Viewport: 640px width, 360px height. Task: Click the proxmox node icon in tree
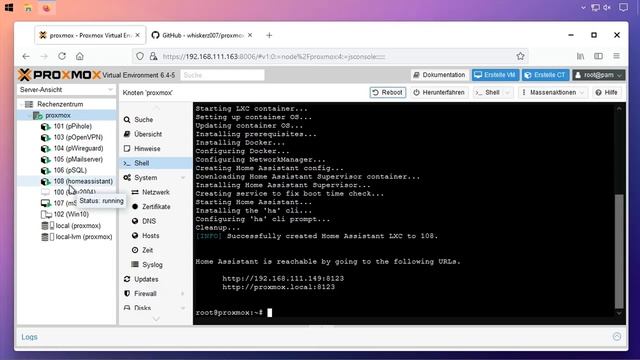tap(38, 116)
